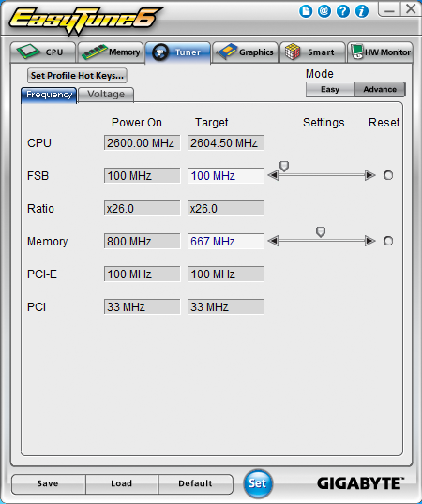Click the Memory reset radio button
Image resolution: width=422 pixels, height=504 pixels.
click(388, 241)
